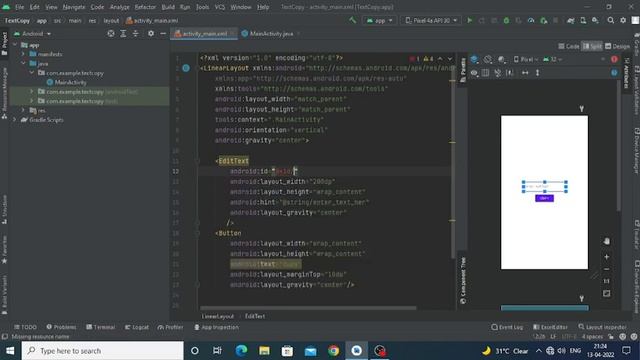
Task: Open the Refactor menu
Action: point(145,7)
